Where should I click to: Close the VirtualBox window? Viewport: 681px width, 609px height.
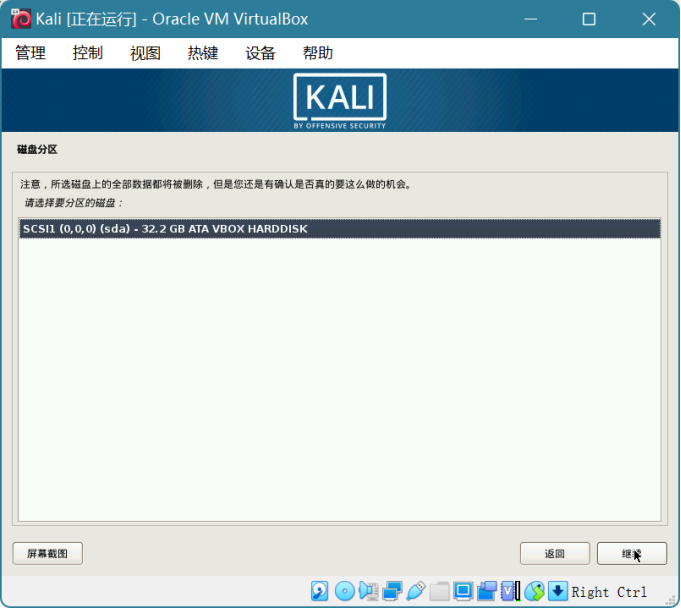pyautogui.click(x=649, y=19)
